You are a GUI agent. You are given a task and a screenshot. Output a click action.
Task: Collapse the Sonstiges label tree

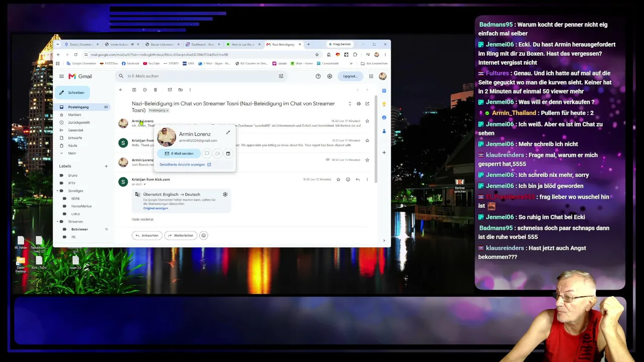57,191
